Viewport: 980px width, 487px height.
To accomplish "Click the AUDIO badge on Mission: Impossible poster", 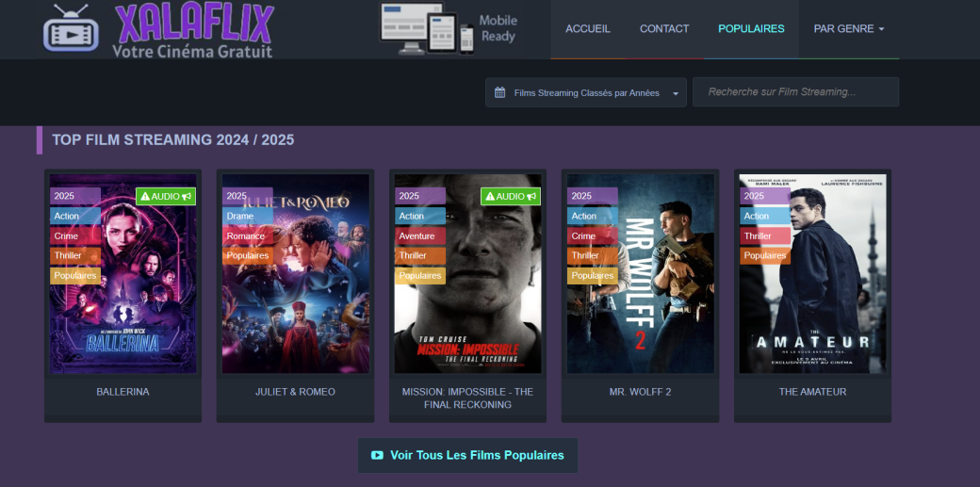I will pos(511,196).
